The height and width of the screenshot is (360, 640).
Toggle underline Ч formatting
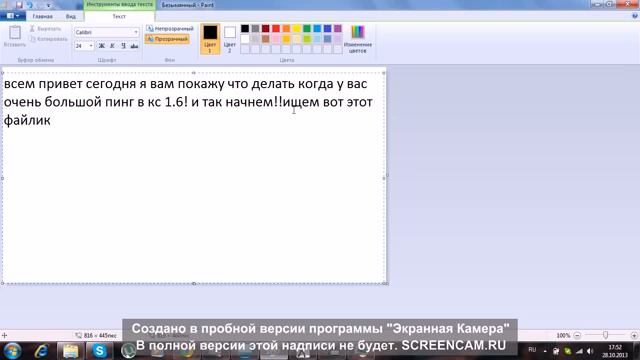(123, 46)
